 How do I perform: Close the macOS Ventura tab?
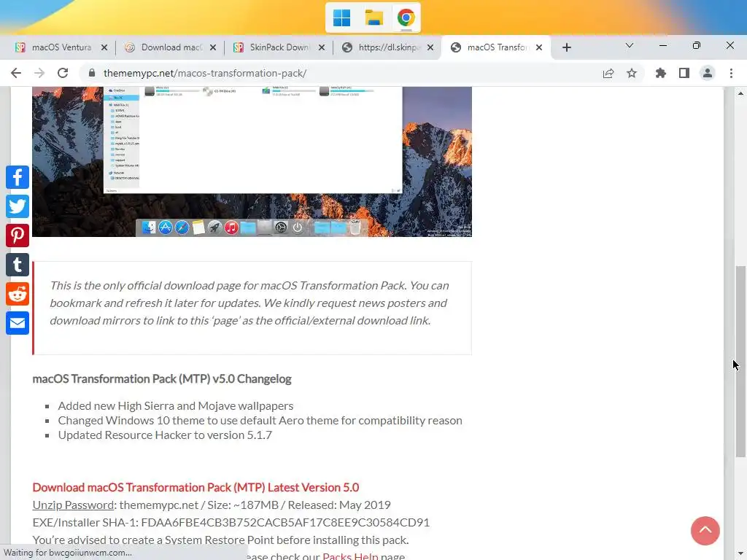coord(104,47)
